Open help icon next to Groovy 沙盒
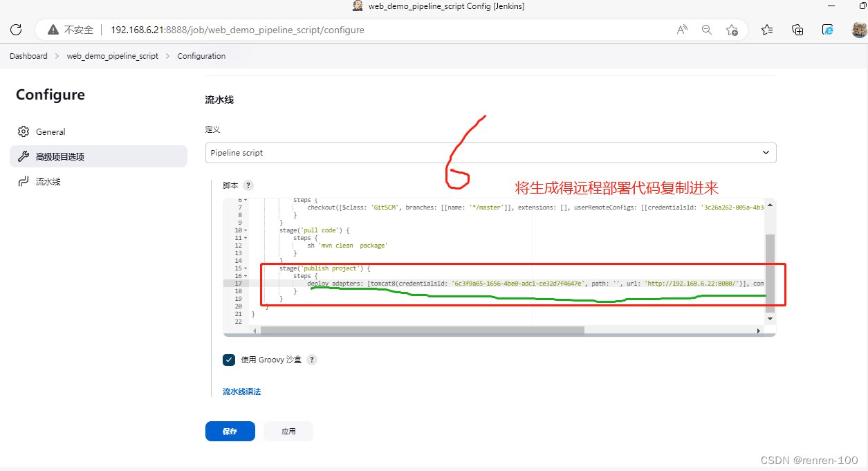 pos(312,360)
